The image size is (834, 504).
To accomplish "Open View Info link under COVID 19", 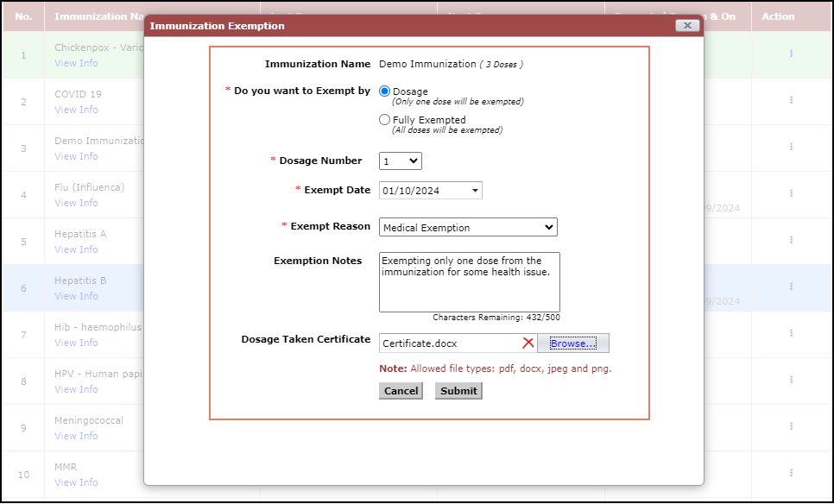I will pos(76,110).
